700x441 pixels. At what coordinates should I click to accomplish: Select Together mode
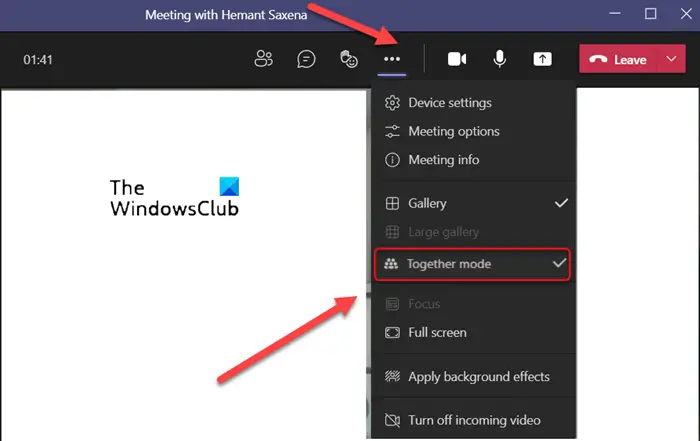click(472, 264)
